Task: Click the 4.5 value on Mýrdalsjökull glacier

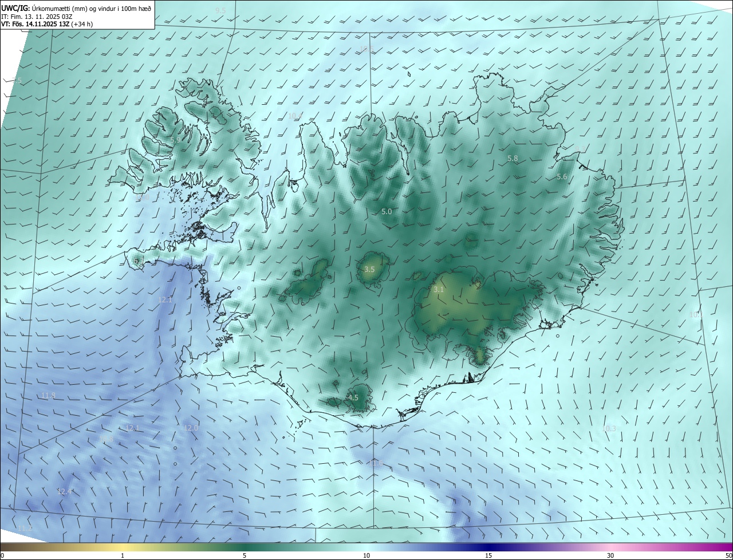Action: pyautogui.click(x=353, y=397)
